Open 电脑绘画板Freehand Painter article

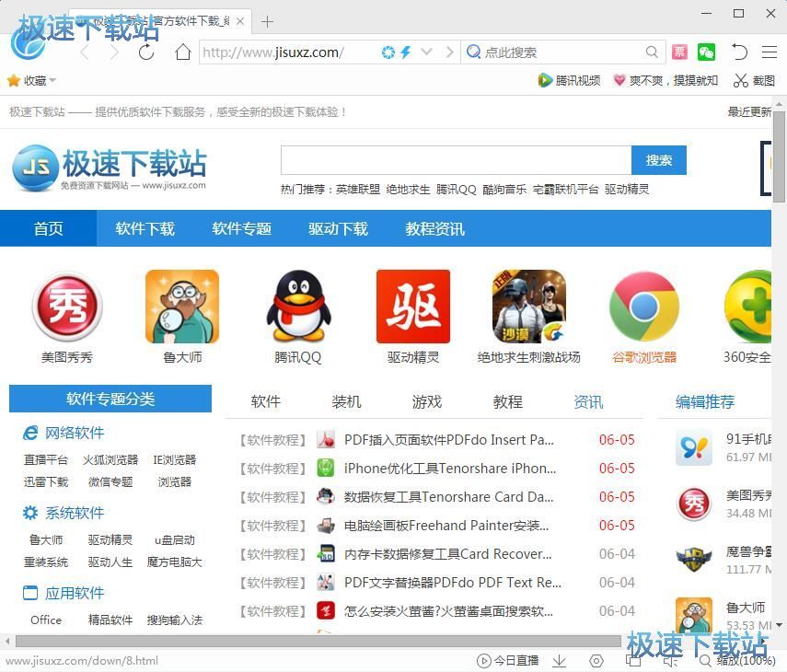point(446,526)
